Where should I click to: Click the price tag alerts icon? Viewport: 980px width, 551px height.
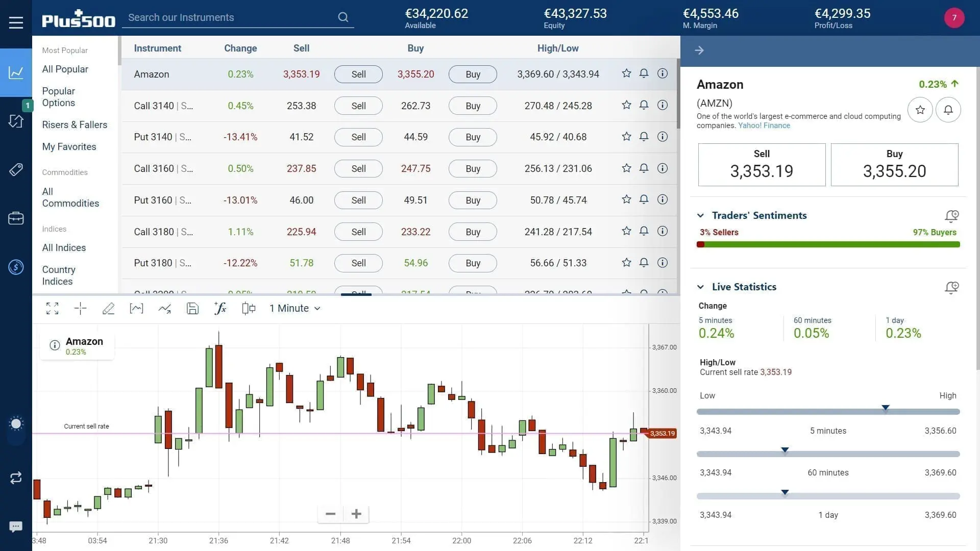pos(16,169)
